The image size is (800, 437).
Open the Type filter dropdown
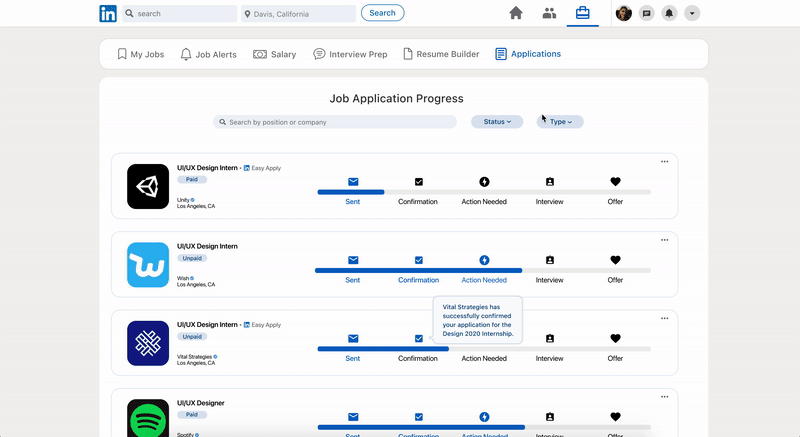click(x=560, y=122)
